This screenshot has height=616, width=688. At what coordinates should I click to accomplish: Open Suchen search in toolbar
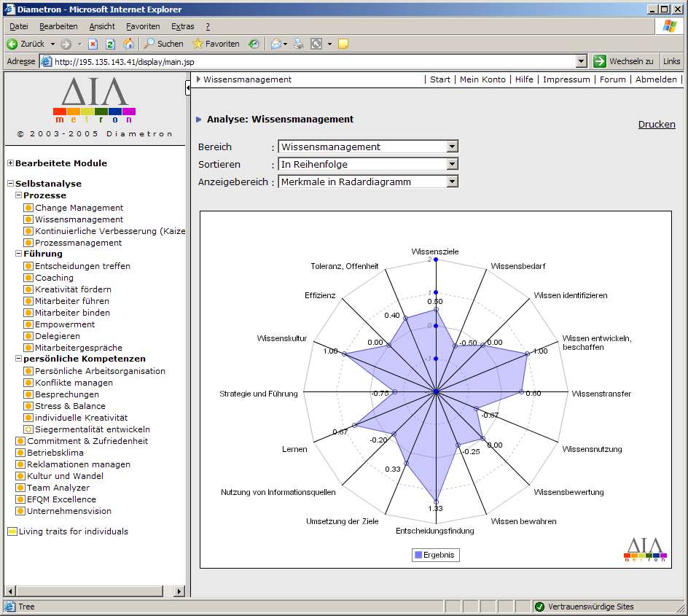164,44
